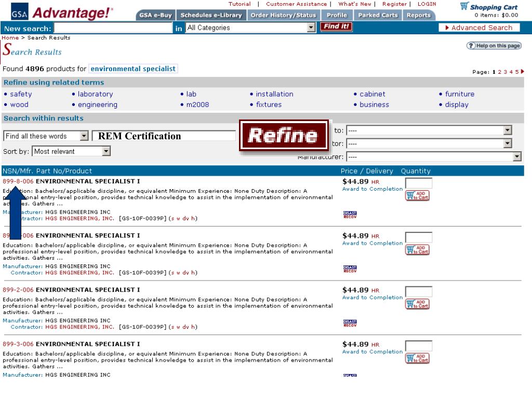
Task: Click quantity field for 899-2-006 item
Action: (419, 292)
